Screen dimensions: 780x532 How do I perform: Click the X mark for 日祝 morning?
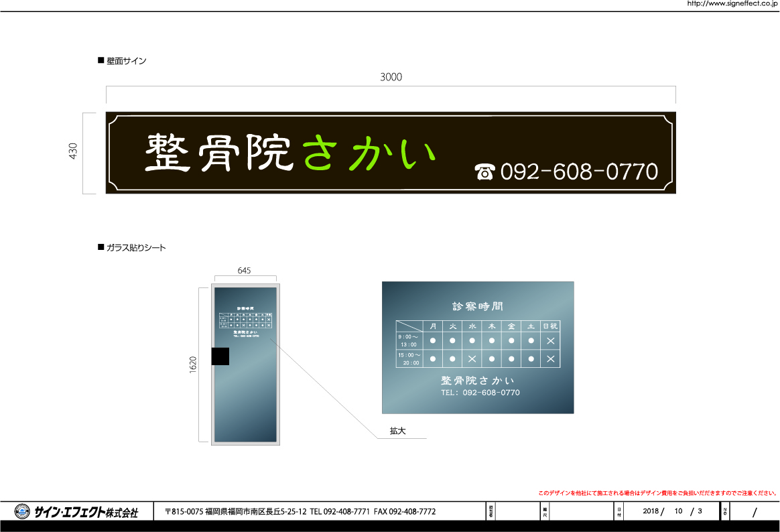pyautogui.click(x=550, y=340)
